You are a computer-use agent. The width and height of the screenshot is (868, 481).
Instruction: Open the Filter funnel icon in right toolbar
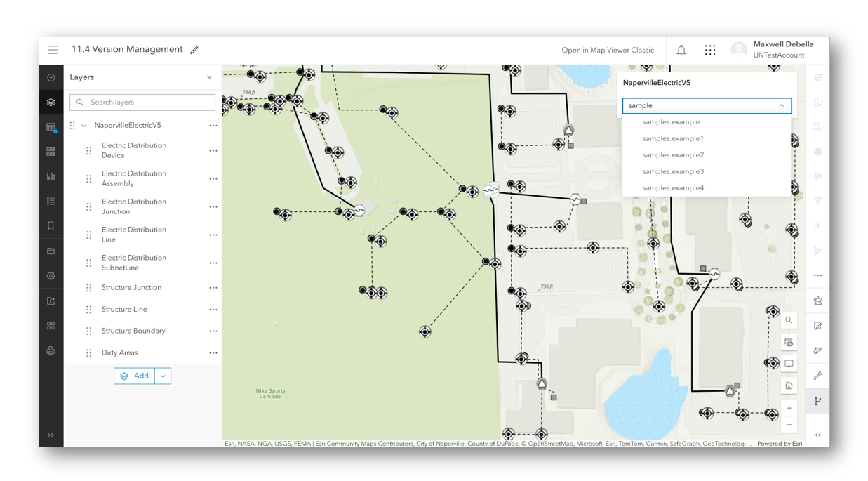pos(818,202)
